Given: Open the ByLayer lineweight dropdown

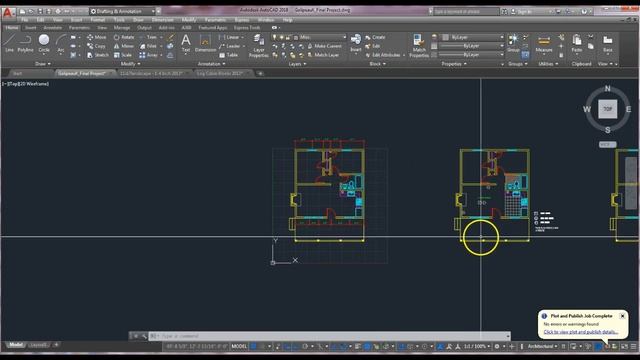Looking at the screenshot, I should tap(472, 46).
